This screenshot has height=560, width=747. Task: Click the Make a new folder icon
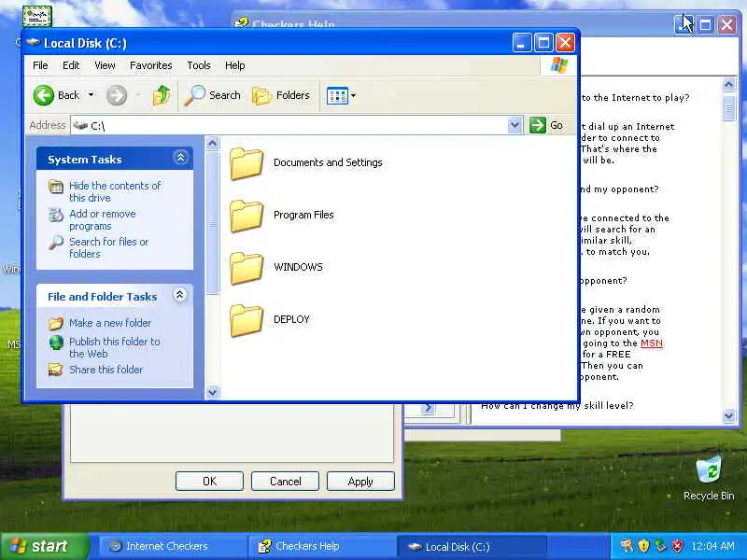point(56,323)
